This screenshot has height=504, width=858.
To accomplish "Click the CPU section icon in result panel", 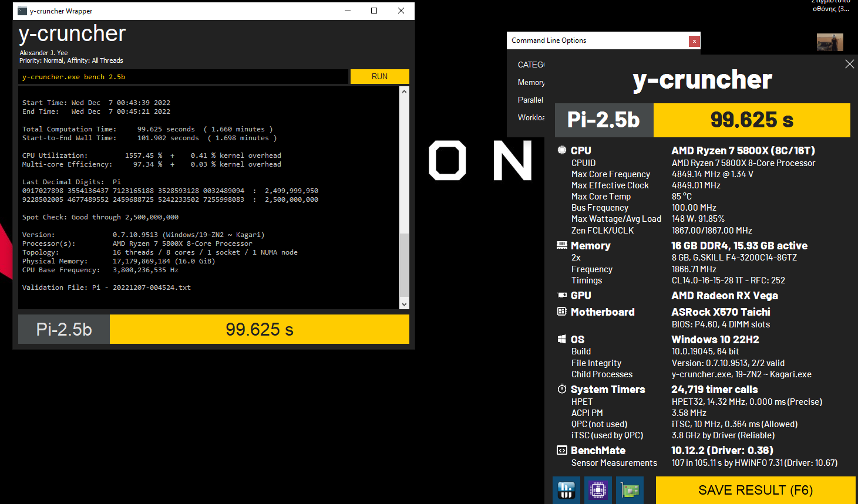I will 562,150.
